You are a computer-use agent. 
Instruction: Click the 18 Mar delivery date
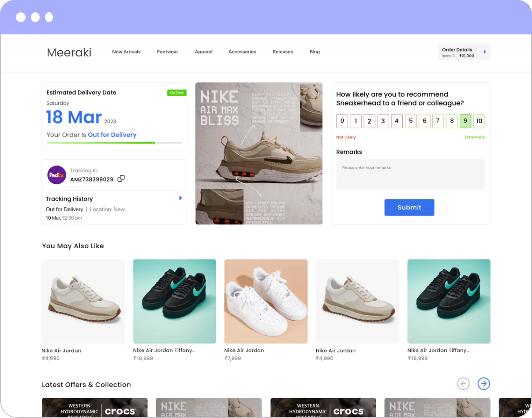click(74, 117)
